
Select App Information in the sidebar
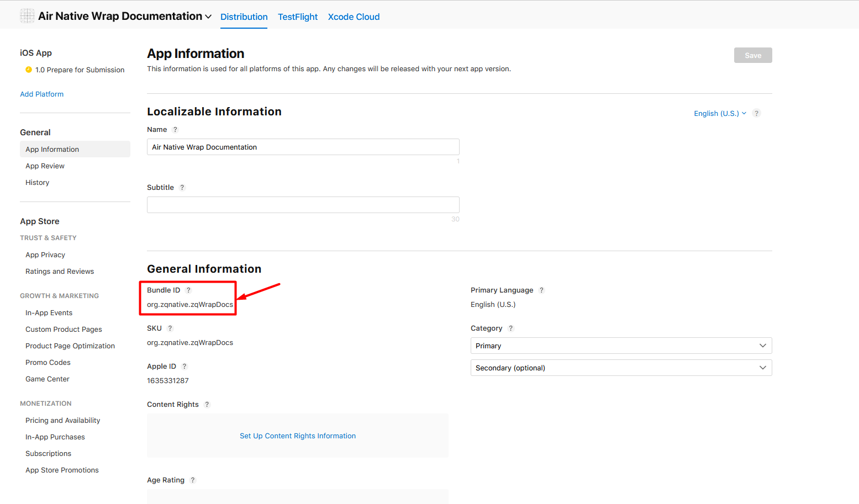click(75, 149)
